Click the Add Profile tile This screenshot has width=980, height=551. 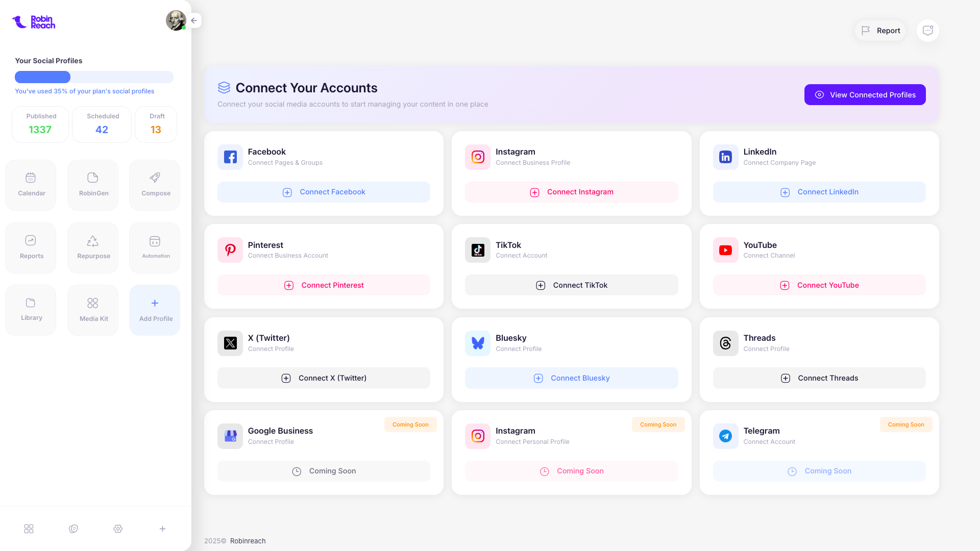point(155,310)
